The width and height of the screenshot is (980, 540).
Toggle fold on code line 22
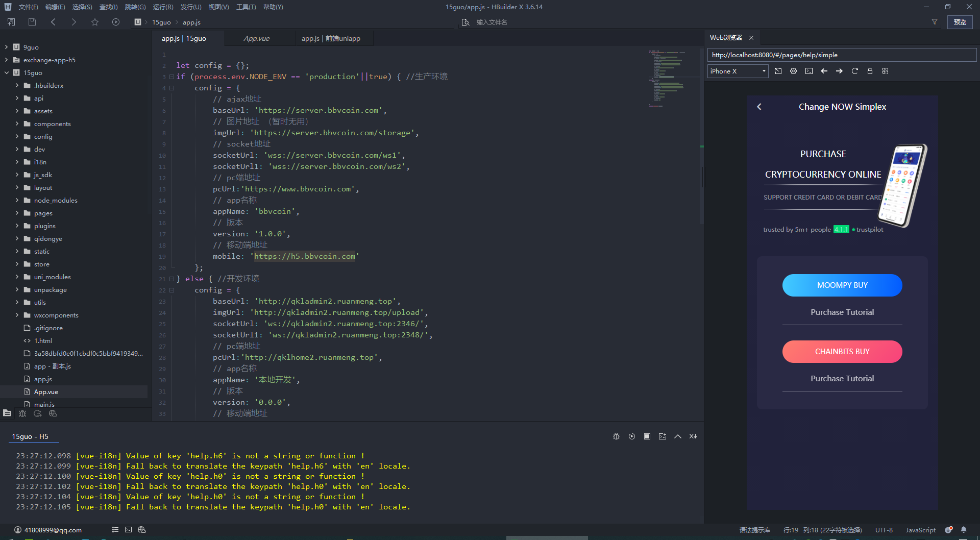click(171, 290)
